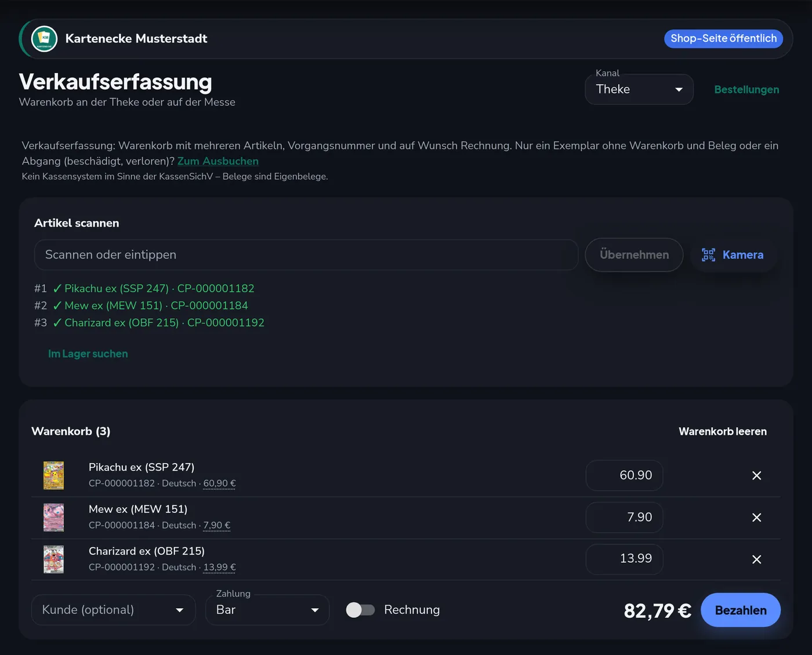Screen dimensions: 812x655
Task: Click Warenkorb leeren to empty the cart
Action: [723, 431]
